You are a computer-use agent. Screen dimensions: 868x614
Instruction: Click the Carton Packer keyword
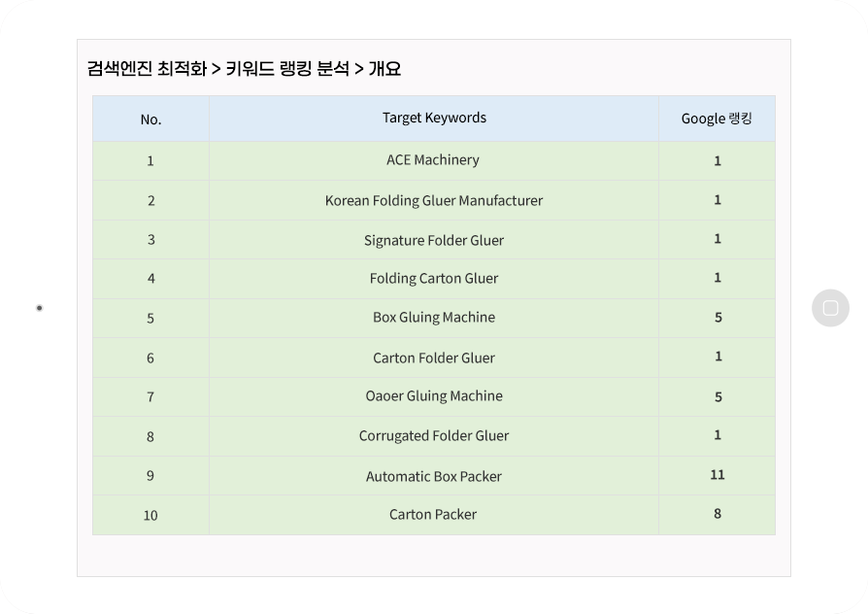click(433, 514)
